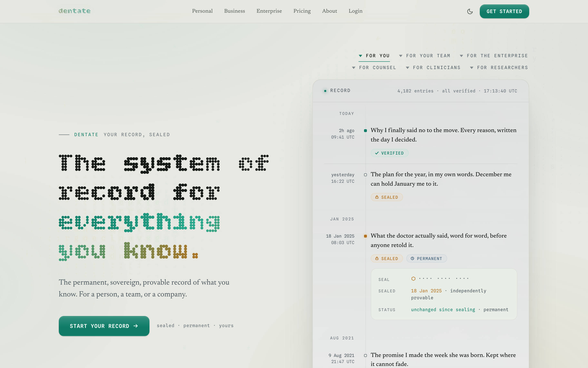Click the AUG 2021 section label
588x368 pixels.
(342, 338)
